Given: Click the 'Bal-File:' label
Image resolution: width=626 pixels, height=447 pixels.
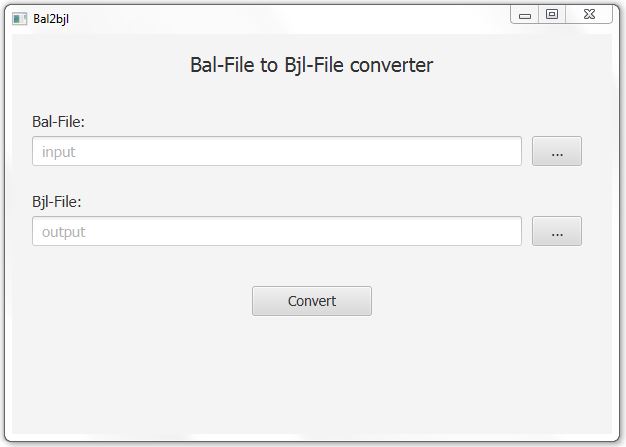Looking at the screenshot, I should point(59,122).
